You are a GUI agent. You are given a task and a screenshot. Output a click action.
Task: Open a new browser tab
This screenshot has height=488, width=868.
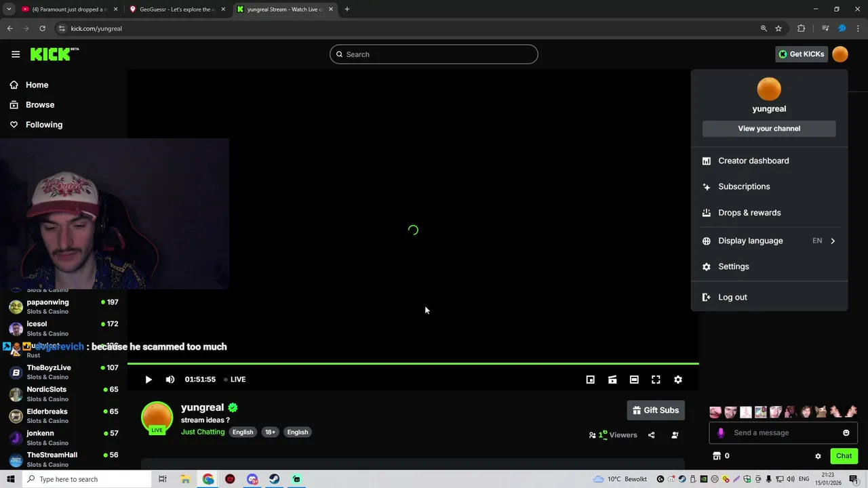pyautogui.click(x=347, y=9)
